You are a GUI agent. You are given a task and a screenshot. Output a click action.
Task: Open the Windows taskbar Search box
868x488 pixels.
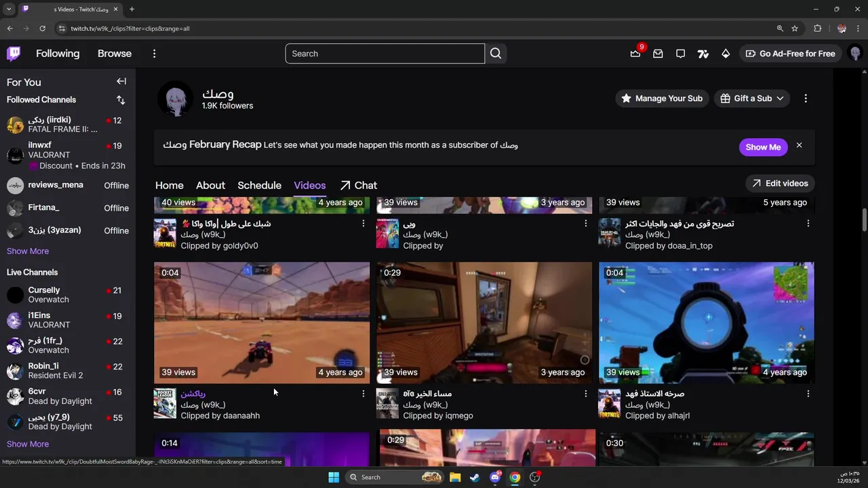[395, 477]
